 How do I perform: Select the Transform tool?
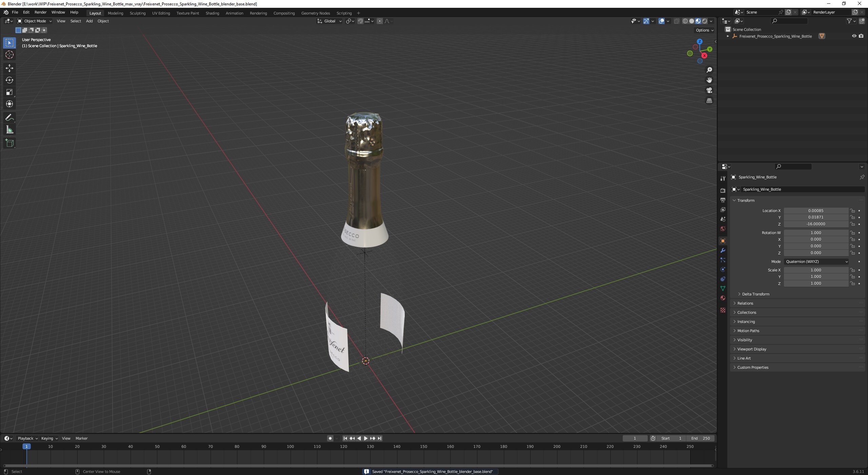(x=9, y=104)
